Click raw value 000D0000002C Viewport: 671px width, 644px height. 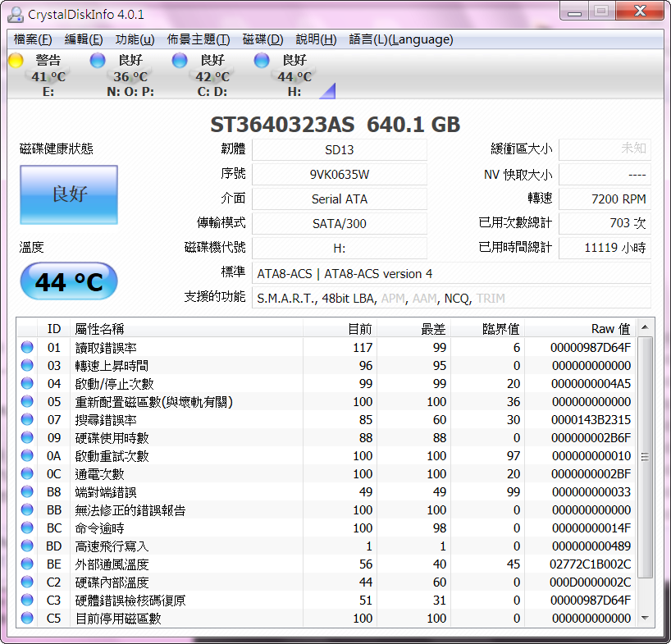[x=591, y=582]
